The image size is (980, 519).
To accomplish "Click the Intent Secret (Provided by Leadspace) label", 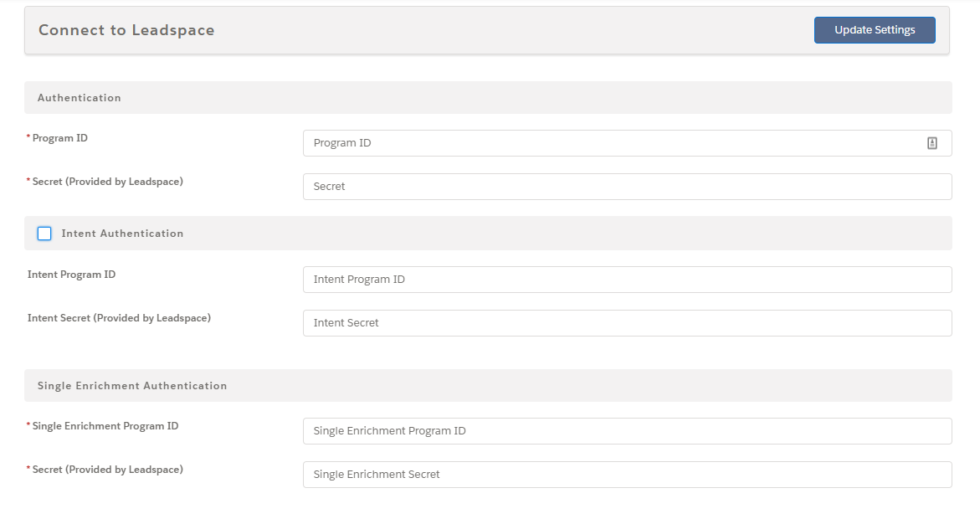I will pos(119,317).
